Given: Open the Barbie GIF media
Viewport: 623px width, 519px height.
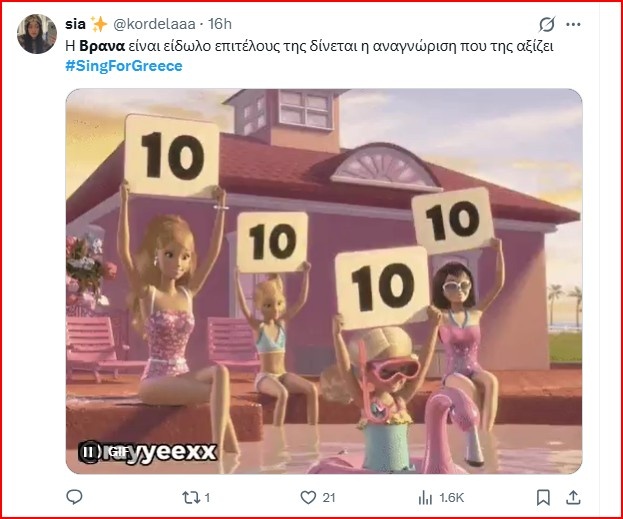Looking at the screenshot, I should pos(324,281).
